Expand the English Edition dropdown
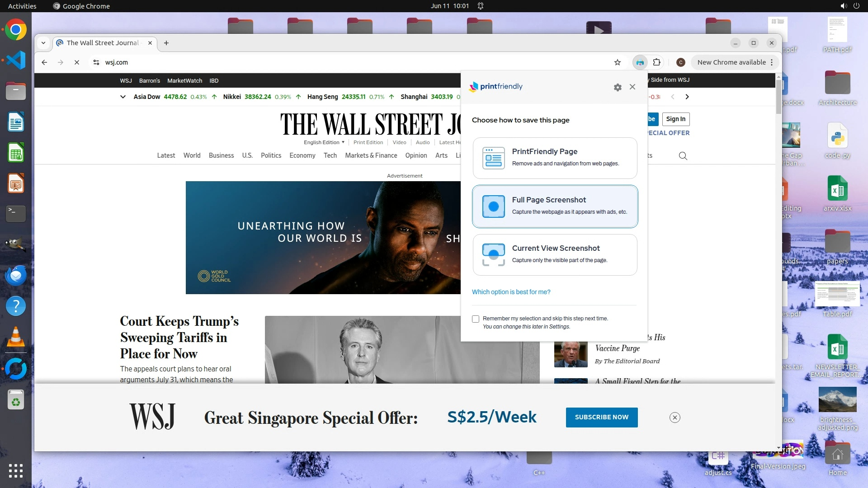The image size is (868, 488). pyautogui.click(x=324, y=142)
